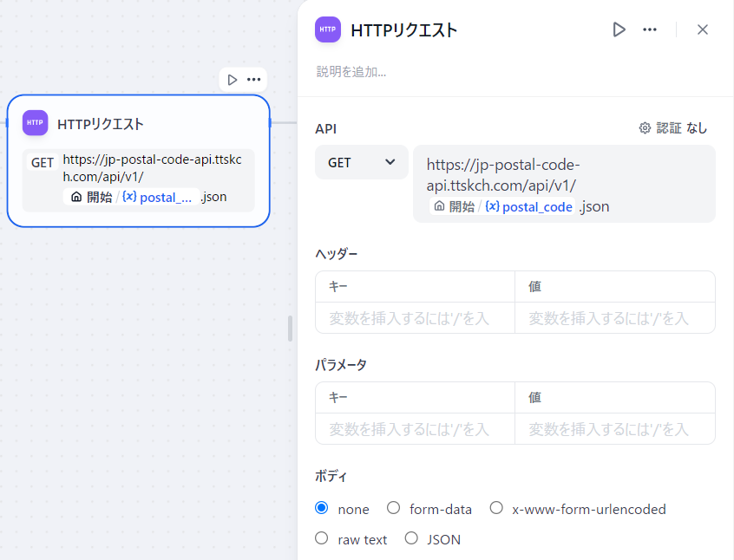The image size is (734, 560).
Task: Select the x-www-form-urlencoded body option
Action: tap(496, 508)
